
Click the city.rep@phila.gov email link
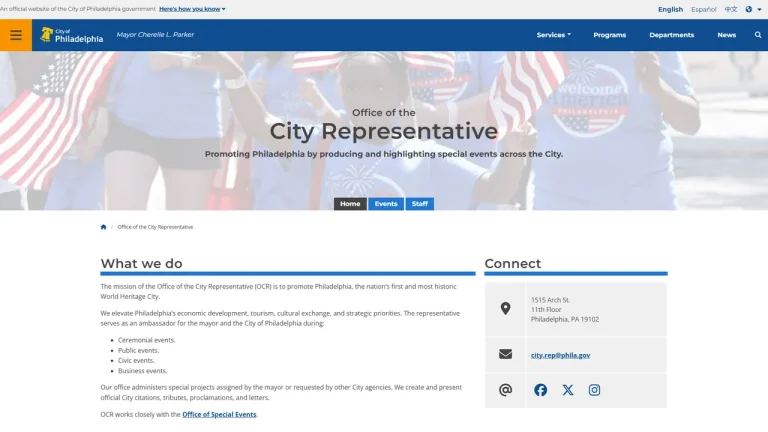point(560,355)
